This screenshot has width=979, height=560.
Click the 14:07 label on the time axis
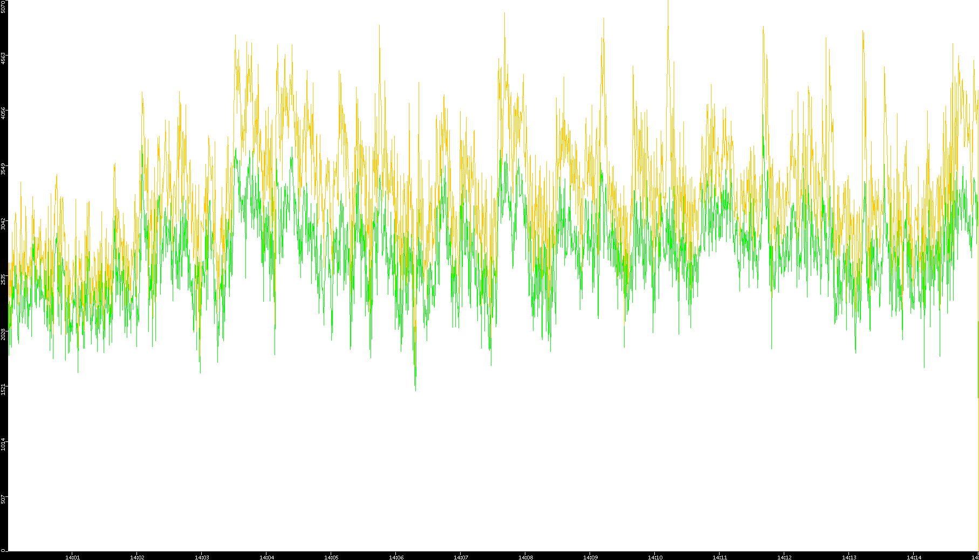pos(461,557)
